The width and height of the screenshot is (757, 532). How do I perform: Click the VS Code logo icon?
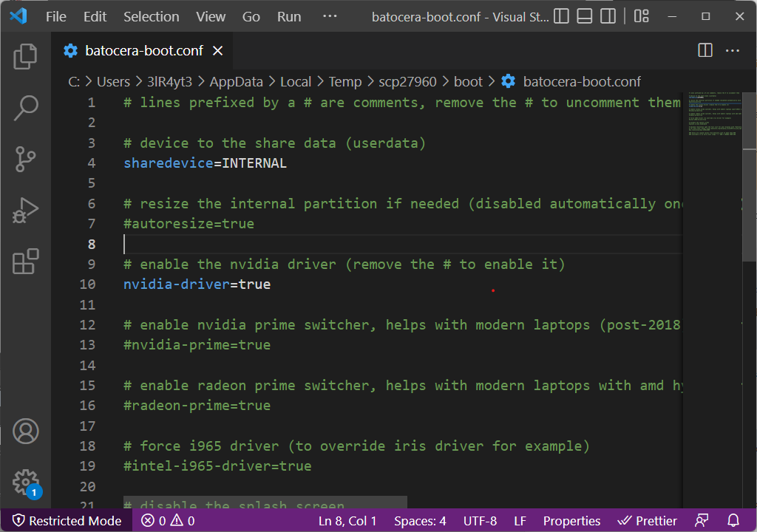(18, 16)
